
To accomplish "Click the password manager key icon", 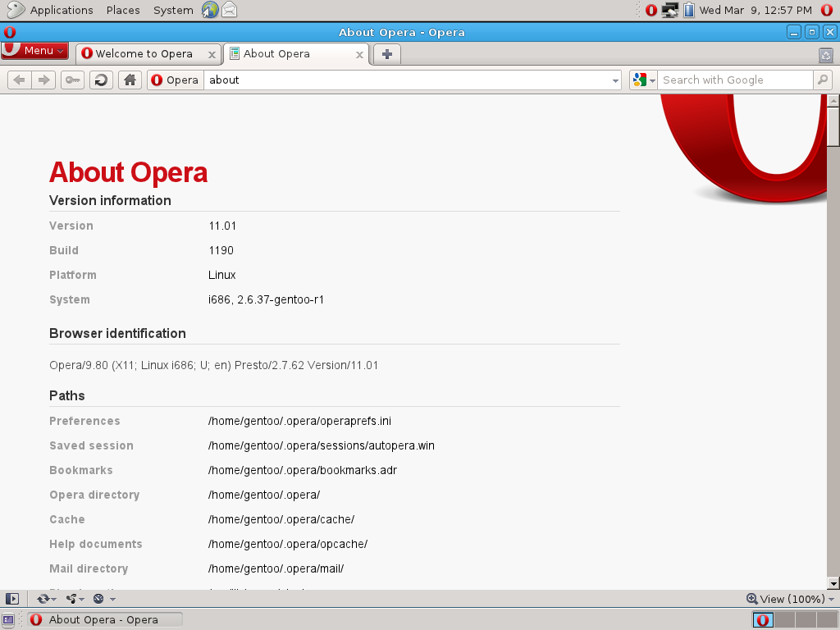I will pos(71,80).
